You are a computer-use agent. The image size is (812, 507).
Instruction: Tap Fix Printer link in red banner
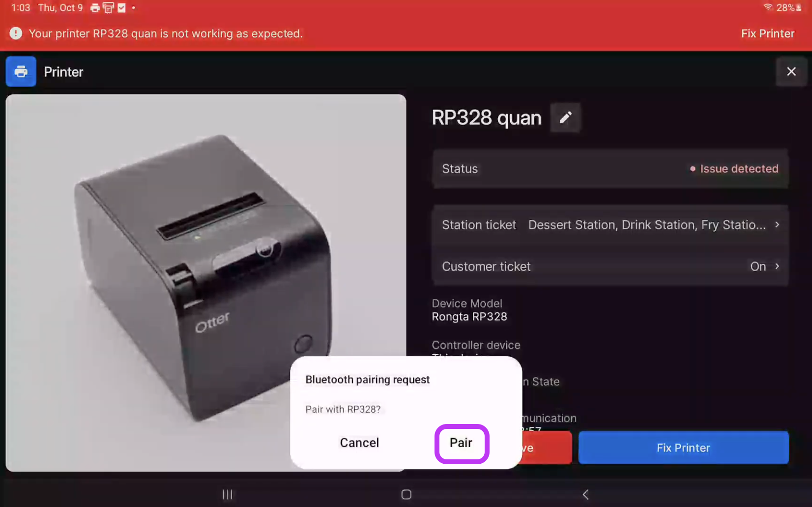[x=767, y=33]
